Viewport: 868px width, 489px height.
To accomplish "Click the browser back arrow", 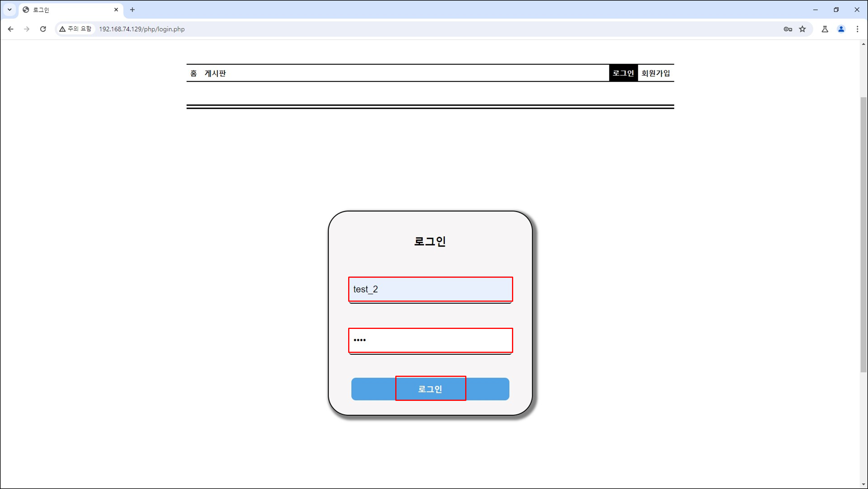I will coord(10,29).
